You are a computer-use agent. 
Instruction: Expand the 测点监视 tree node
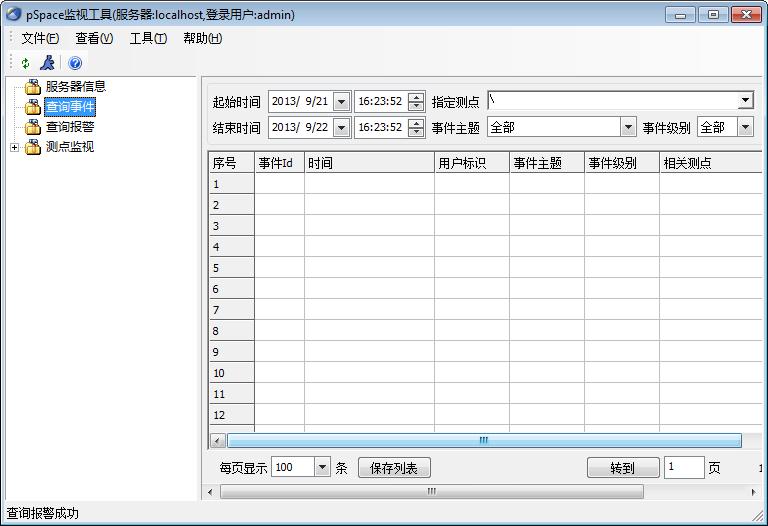click(x=14, y=147)
